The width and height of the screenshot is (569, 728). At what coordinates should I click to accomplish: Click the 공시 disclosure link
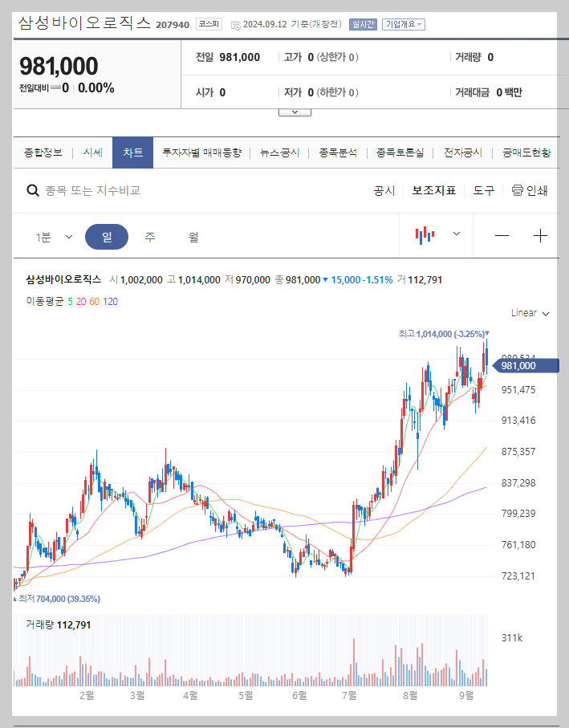coord(384,190)
